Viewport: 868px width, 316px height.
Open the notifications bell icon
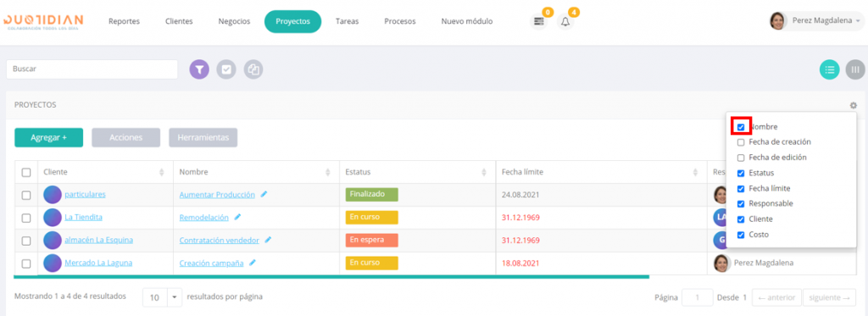click(x=565, y=21)
